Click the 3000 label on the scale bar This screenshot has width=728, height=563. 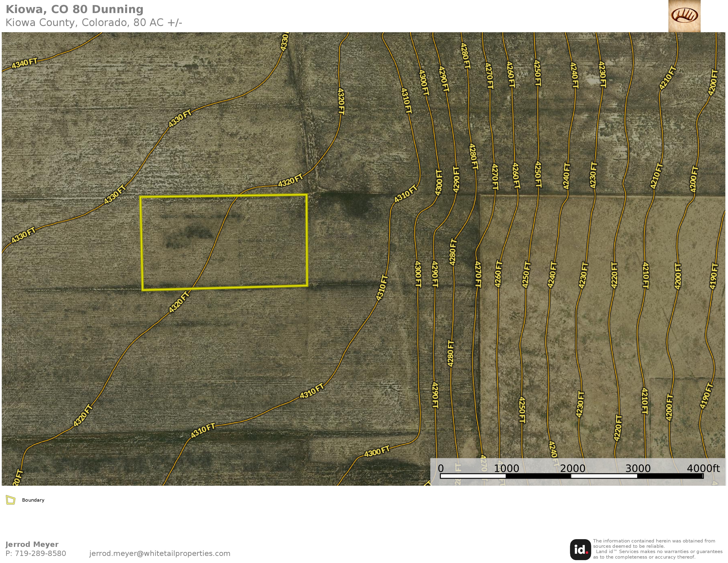(x=638, y=468)
